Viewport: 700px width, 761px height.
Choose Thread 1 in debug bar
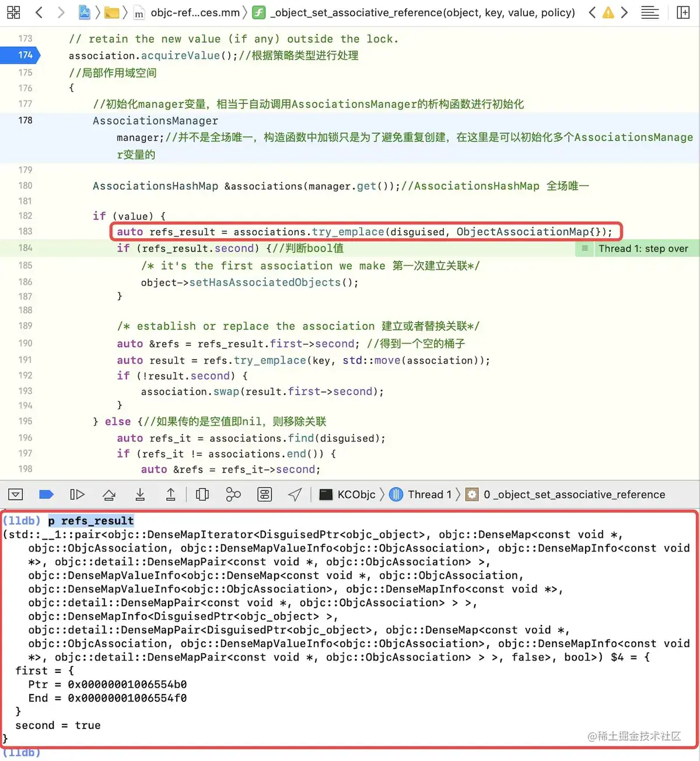click(x=421, y=495)
